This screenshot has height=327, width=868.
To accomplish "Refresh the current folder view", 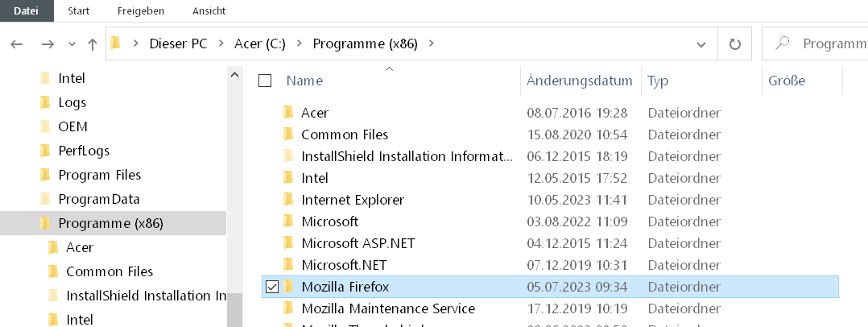I will (x=734, y=44).
